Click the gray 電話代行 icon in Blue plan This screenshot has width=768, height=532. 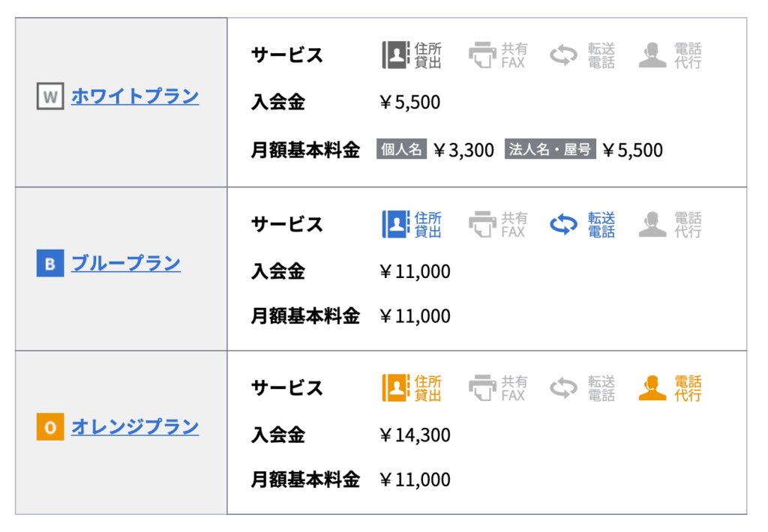(652, 224)
